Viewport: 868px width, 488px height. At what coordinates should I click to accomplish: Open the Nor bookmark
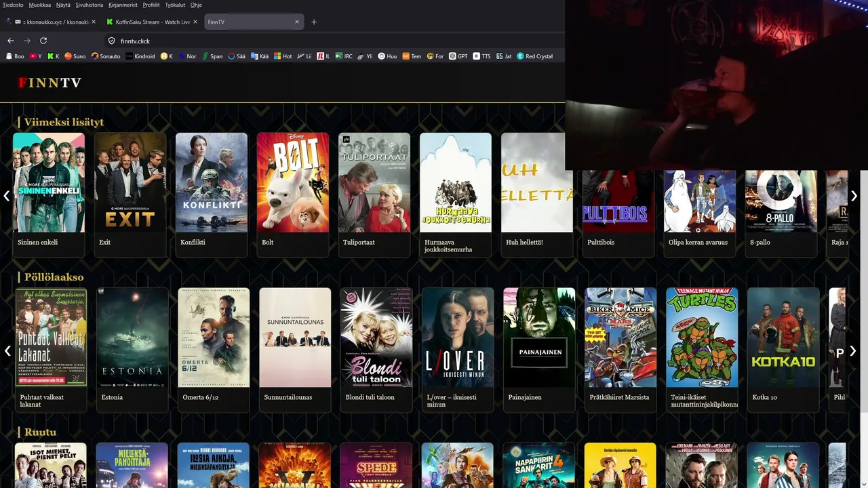coord(186,56)
